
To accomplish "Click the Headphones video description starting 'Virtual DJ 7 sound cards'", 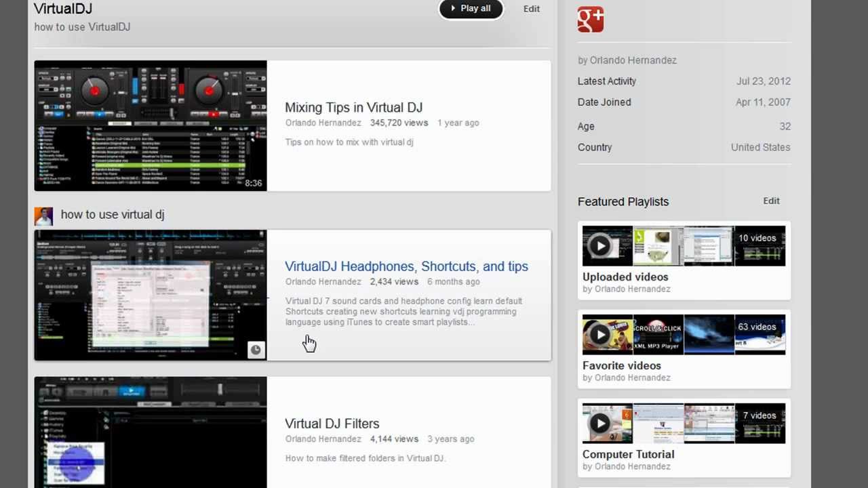I will point(403,312).
